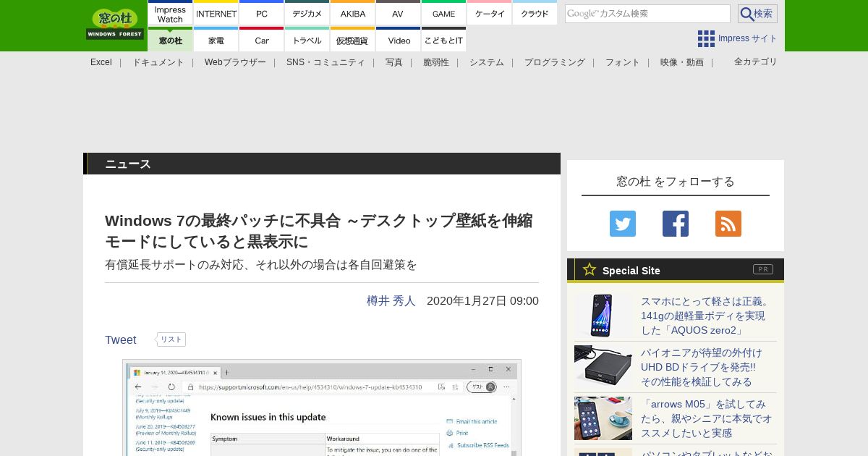Viewport: 868px width, 456px height.
Task: Open AQUOS zero2 smartphone thumbnail
Action: pyautogui.click(x=603, y=316)
